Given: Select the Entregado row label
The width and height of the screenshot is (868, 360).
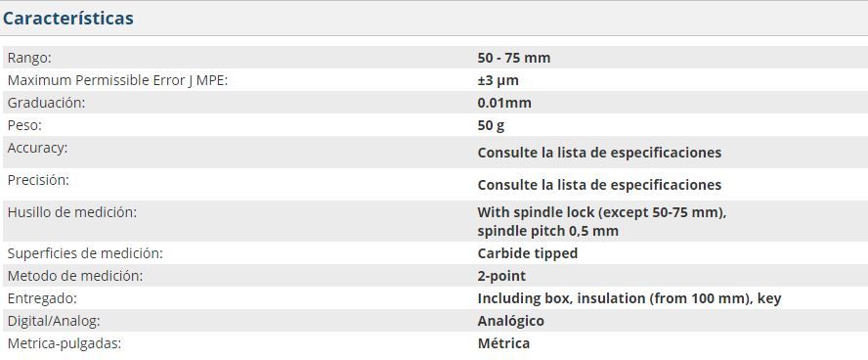Looking at the screenshot, I should [x=42, y=298].
